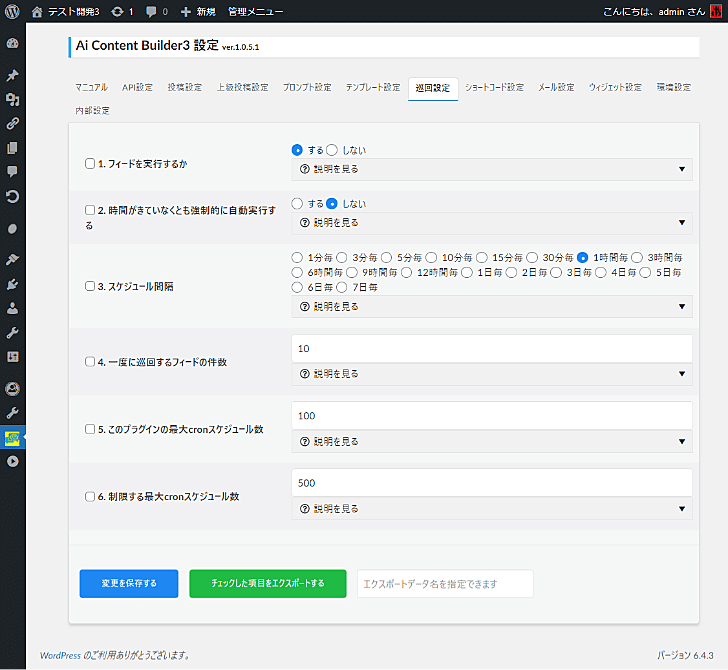
Task: Check box for 6. 制限する最大cronスケジュール数
Action: (x=90, y=496)
